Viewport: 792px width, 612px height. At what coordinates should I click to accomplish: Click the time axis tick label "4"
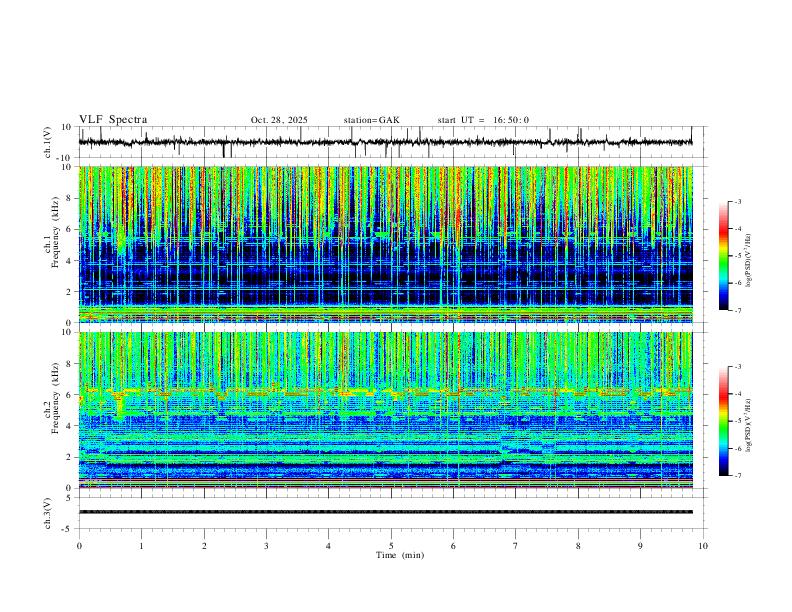pos(328,546)
